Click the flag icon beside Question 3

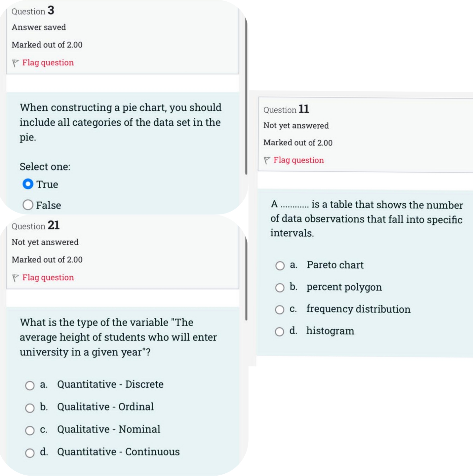tap(15, 62)
